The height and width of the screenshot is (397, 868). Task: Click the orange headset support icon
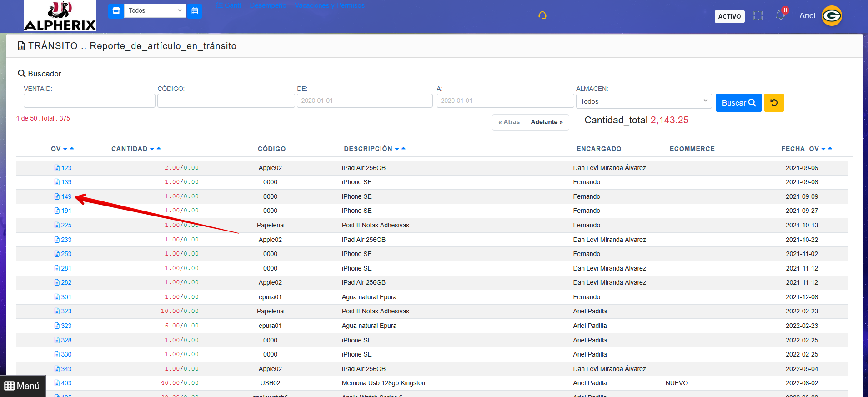[542, 15]
